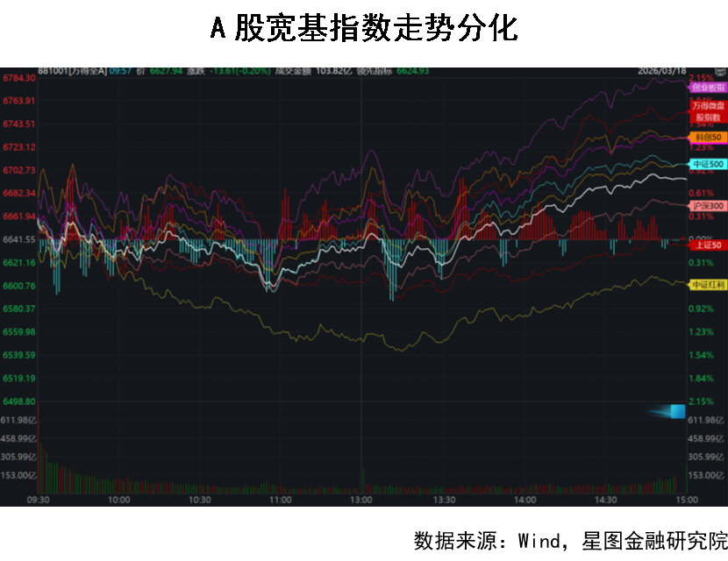Click the 领先指标 value in header

tap(412, 71)
